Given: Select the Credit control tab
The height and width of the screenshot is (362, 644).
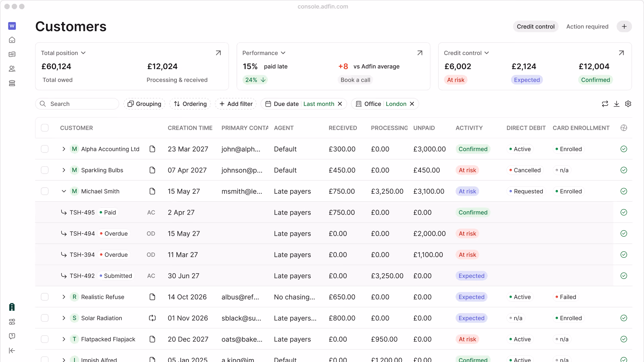Looking at the screenshot, I should (x=536, y=26).
